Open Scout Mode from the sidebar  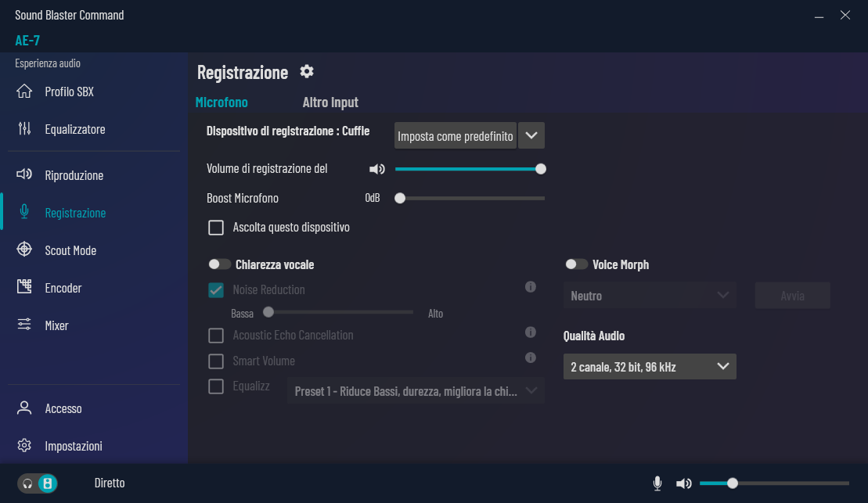tap(70, 250)
